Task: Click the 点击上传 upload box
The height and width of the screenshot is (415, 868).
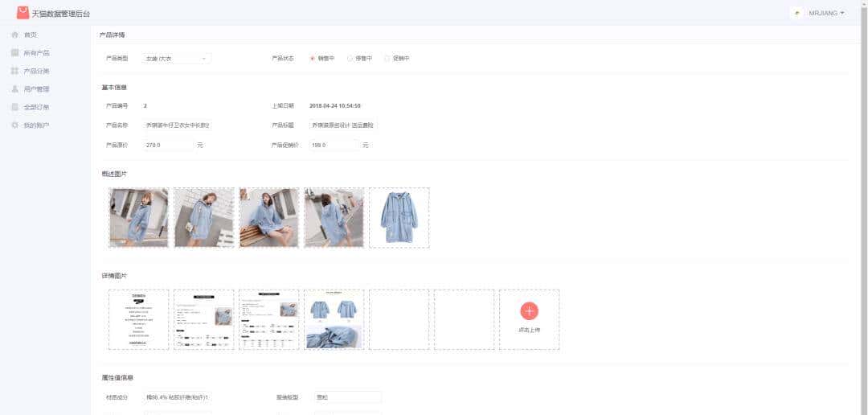Action: click(529, 320)
